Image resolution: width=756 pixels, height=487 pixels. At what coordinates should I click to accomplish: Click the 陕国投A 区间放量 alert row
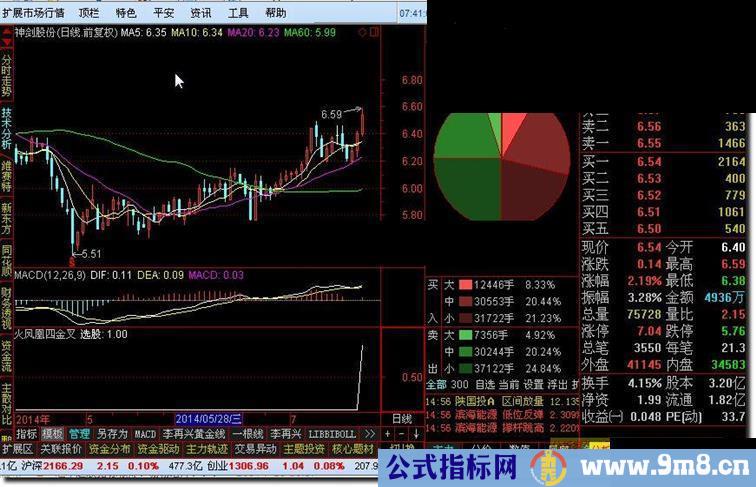pyautogui.click(x=502, y=401)
